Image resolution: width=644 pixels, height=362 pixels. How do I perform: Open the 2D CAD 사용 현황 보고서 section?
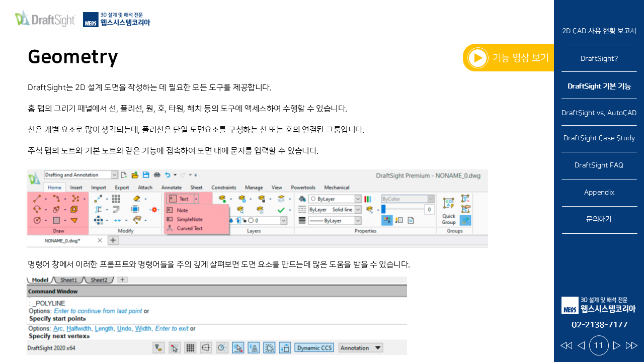pyautogui.click(x=599, y=31)
